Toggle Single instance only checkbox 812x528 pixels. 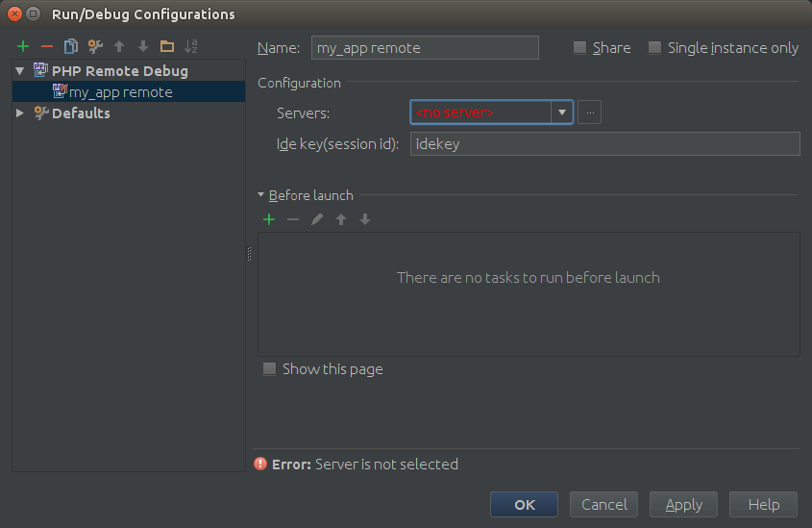click(654, 48)
